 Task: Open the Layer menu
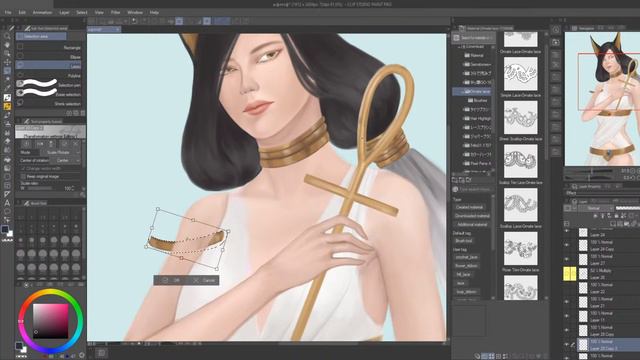point(64,13)
